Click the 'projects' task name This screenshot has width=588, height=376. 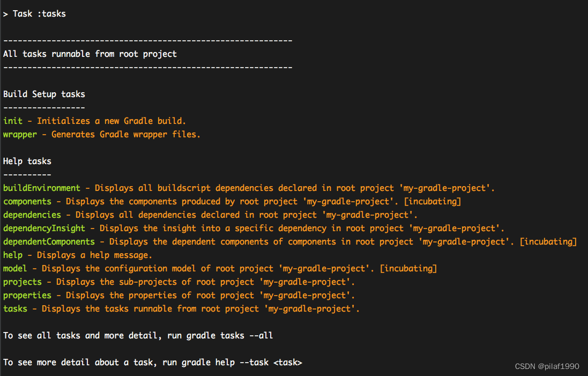[23, 282]
